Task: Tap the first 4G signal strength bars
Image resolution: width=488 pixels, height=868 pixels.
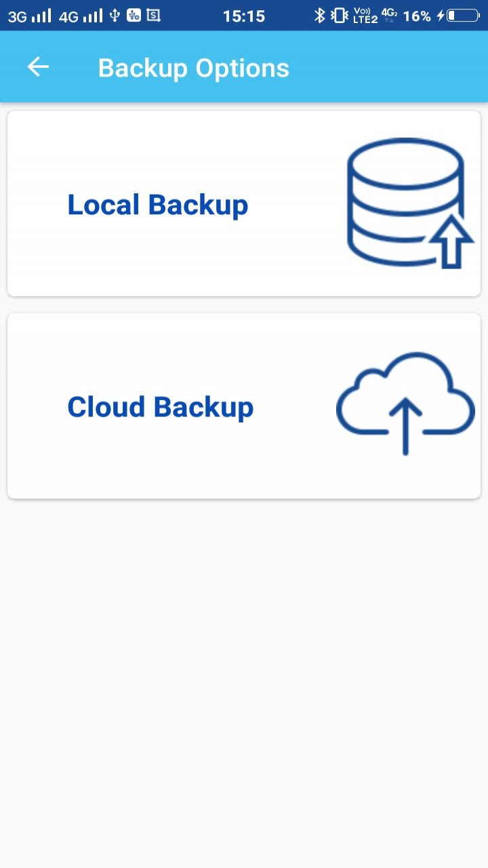Action: (81, 16)
